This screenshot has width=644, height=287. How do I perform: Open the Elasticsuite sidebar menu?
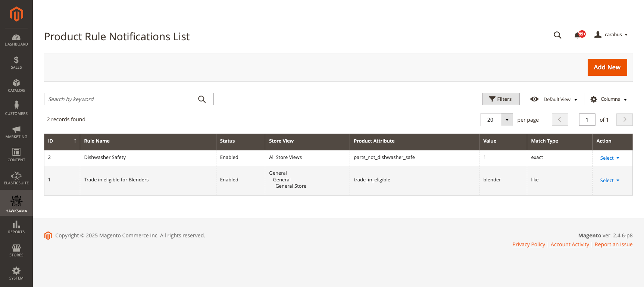[x=16, y=178]
